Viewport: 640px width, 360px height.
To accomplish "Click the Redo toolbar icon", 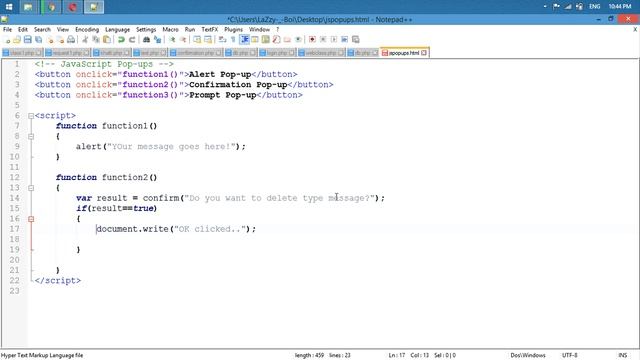I will (132, 40).
